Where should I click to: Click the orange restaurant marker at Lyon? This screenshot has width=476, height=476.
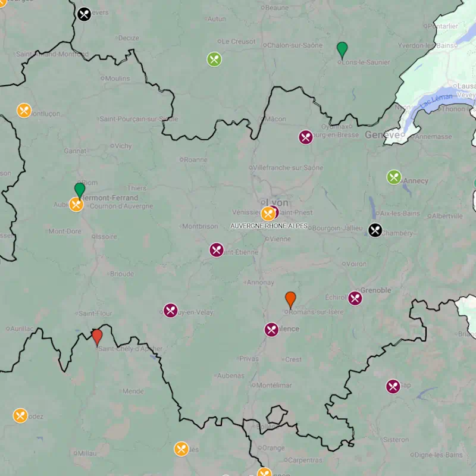[268, 214]
